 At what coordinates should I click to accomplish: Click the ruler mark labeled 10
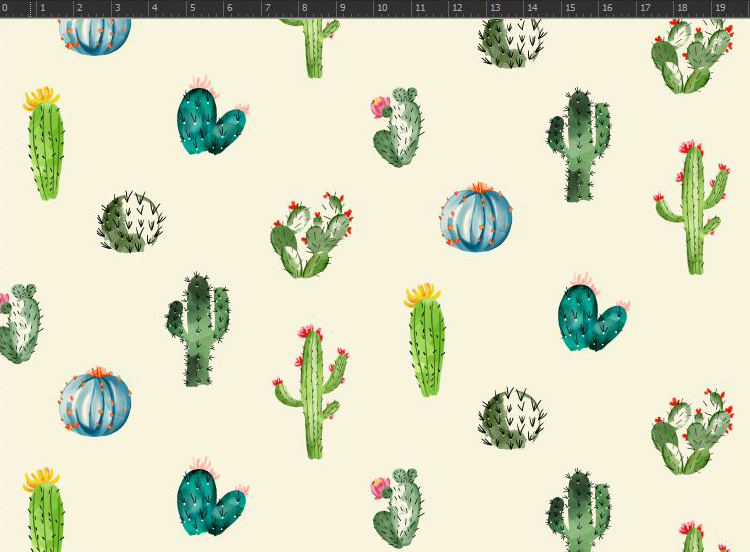click(382, 8)
